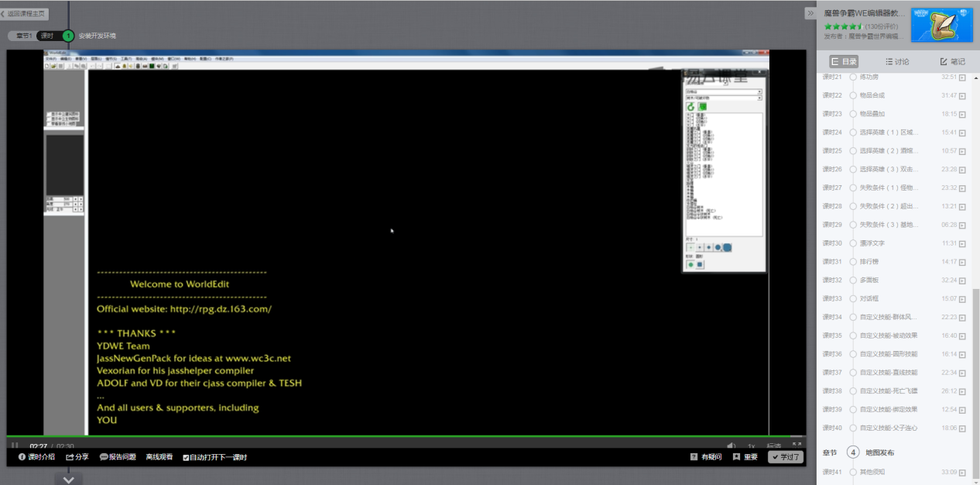Select the 课时21 progress circle marker
980x485 pixels.
853,77
